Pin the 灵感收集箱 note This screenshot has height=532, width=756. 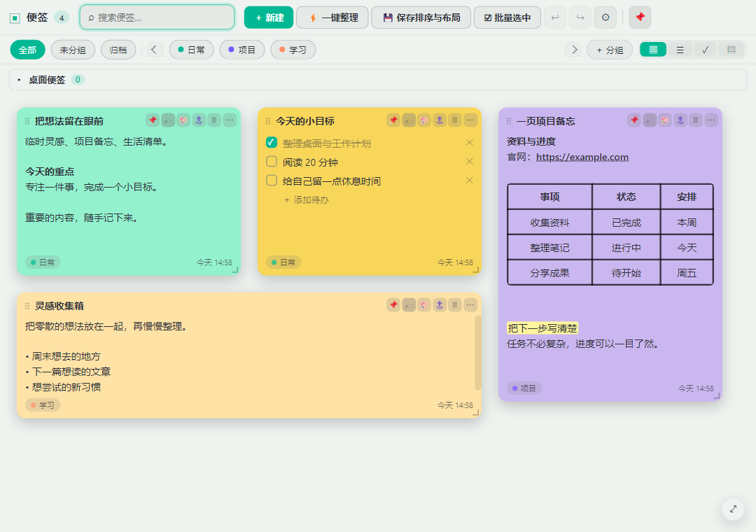pyautogui.click(x=393, y=304)
